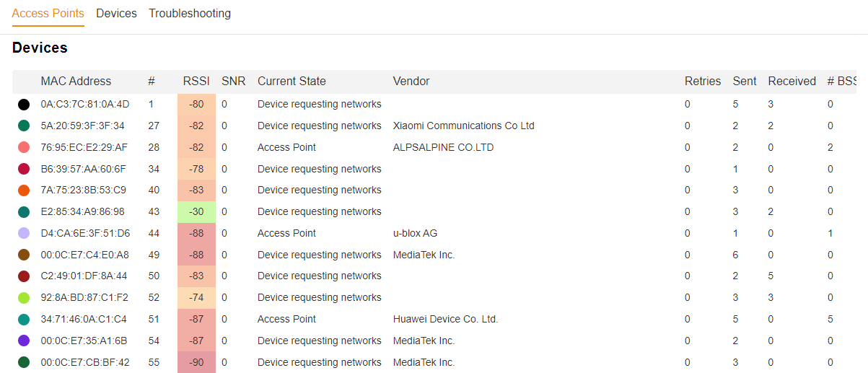Select the lavender dot next to D4:CA:6E:3F:51:D6
This screenshot has height=373, width=868.
[x=24, y=233]
